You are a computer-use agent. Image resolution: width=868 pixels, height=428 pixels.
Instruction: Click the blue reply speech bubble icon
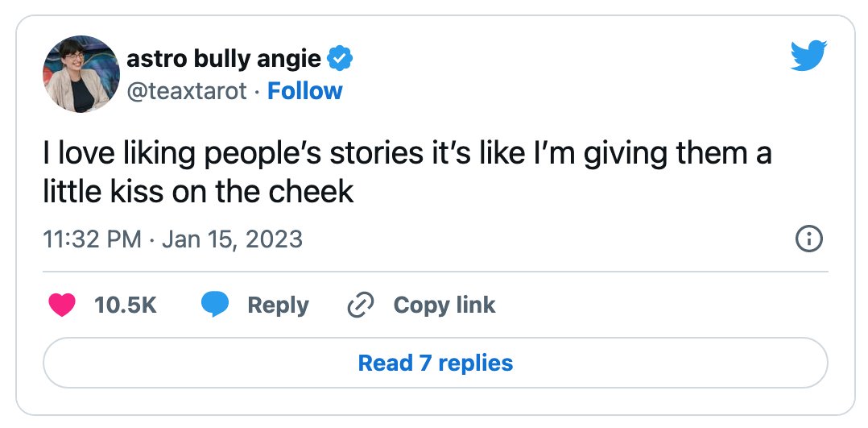(x=215, y=305)
